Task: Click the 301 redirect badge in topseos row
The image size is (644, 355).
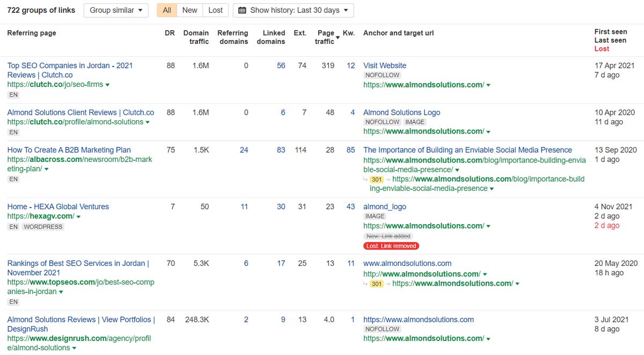Action: [x=377, y=284]
